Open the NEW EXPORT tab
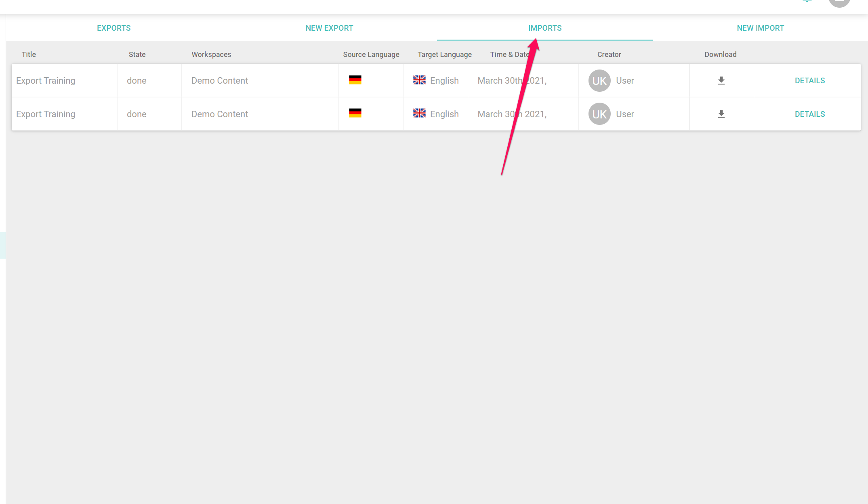 (329, 28)
